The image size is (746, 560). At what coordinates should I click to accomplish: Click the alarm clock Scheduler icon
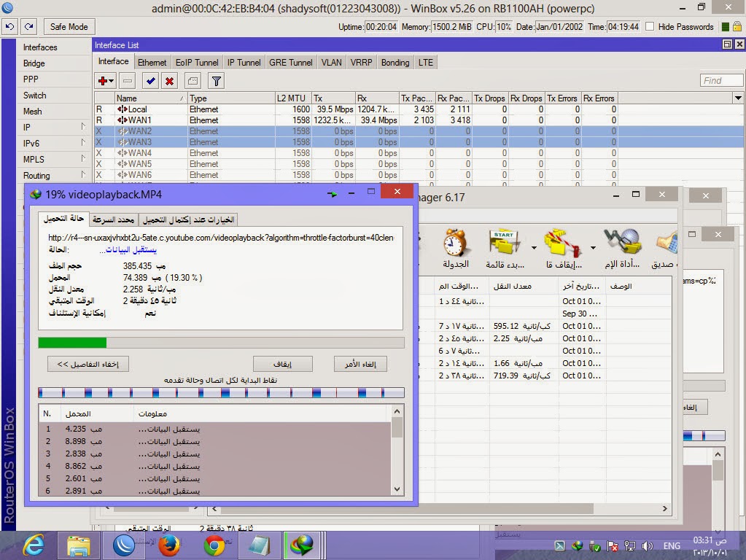[x=455, y=248]
